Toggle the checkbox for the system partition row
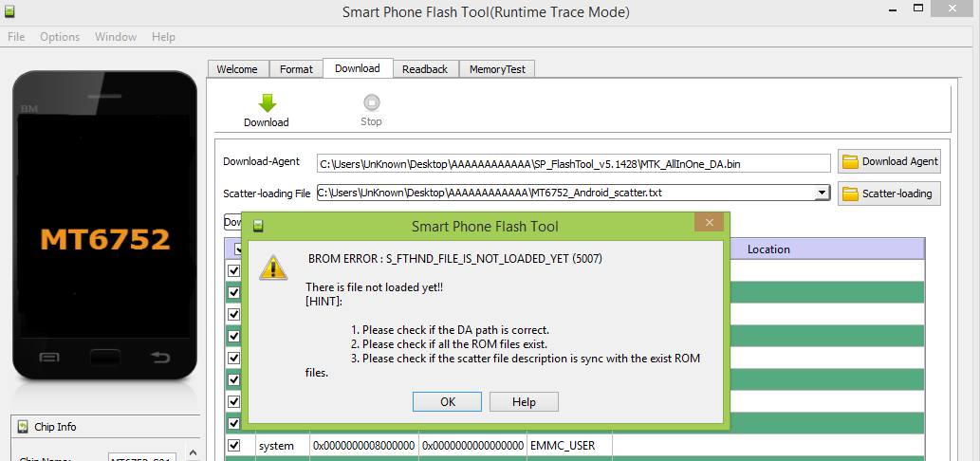The width and height of the screenshot is (980, 461). tap(234, 446)
